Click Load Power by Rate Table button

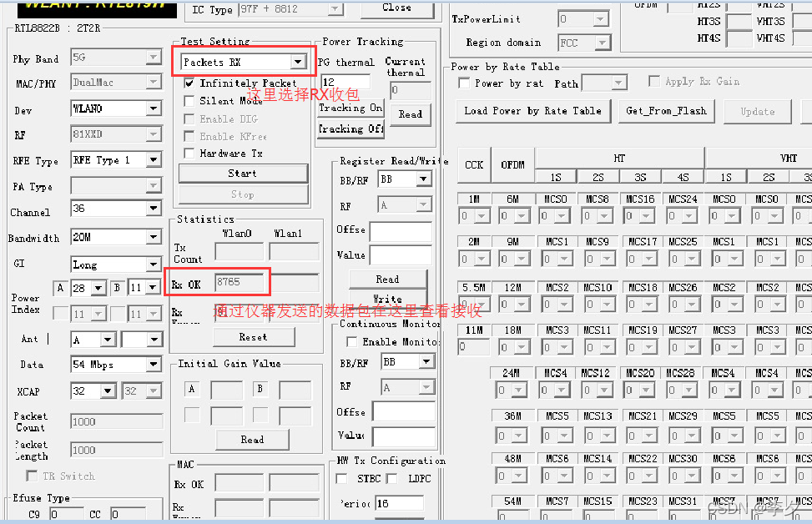click(x=533, y=111)
